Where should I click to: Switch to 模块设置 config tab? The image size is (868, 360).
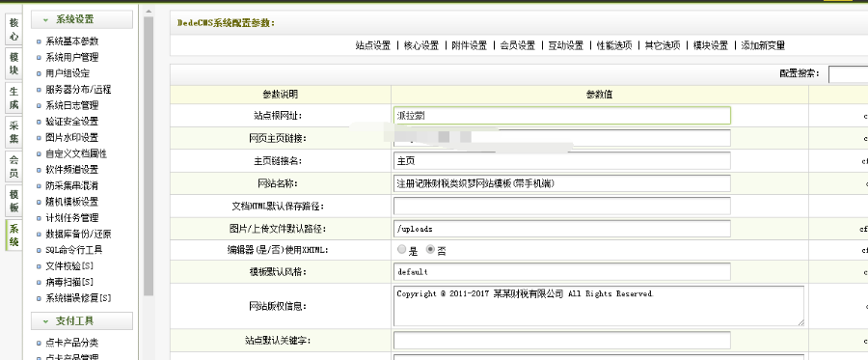pyautogui.click(x=710, y=46)
